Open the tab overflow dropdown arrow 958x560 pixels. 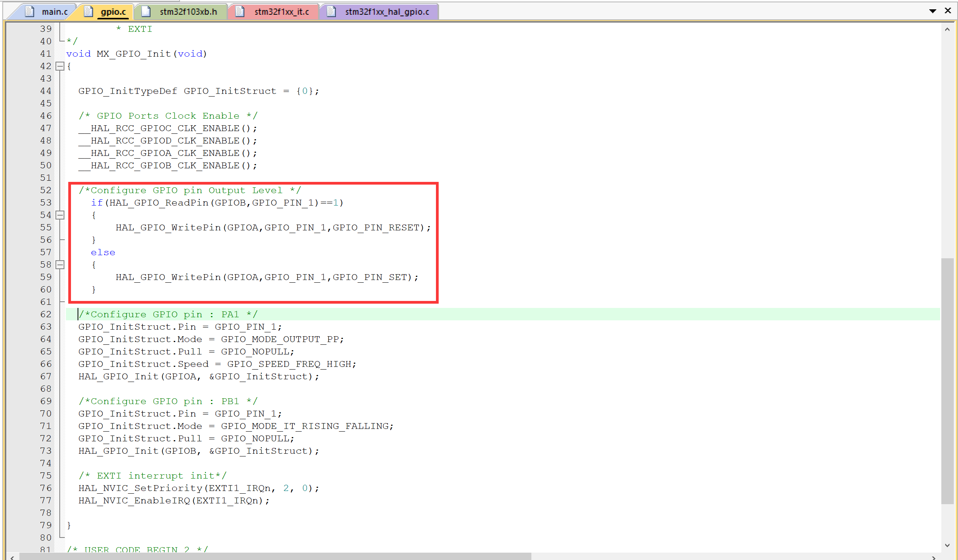pyautogui.click(x=932, y=10)
